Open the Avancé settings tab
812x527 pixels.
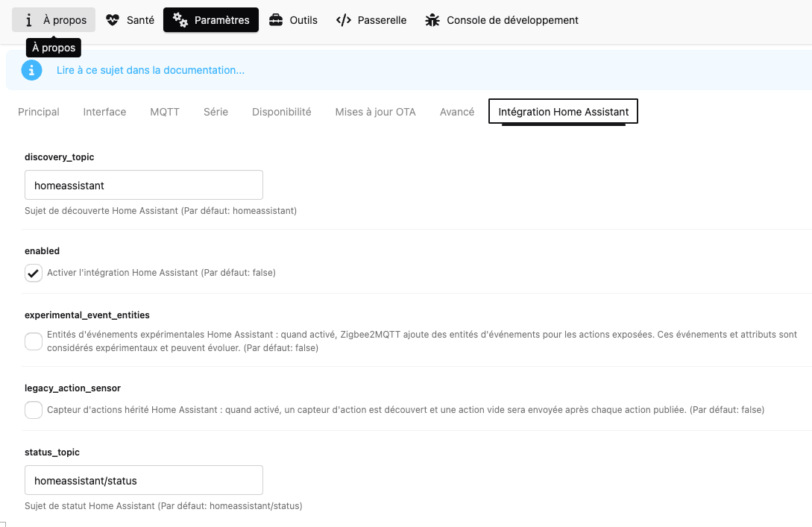(x=457, y=112)
